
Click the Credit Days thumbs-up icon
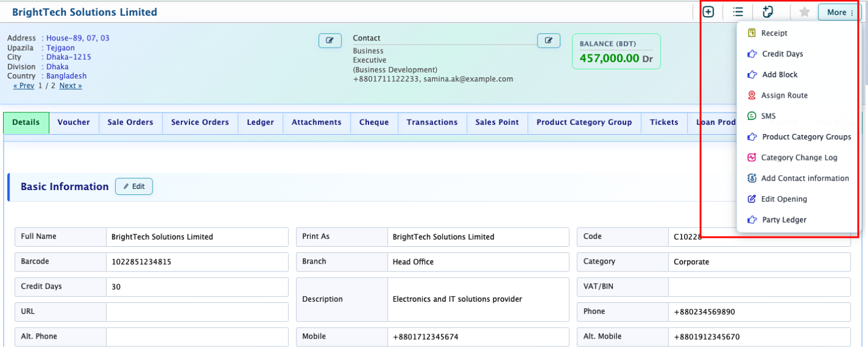[752, 54]
